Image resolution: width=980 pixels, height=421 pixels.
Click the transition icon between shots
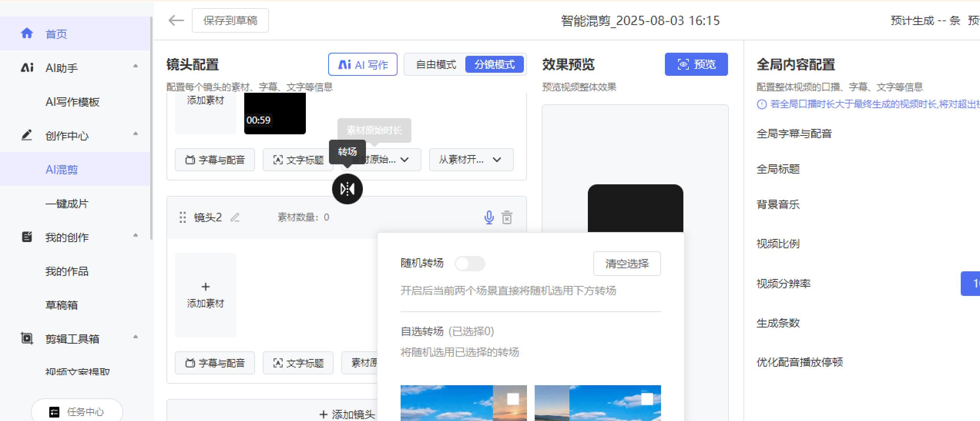[x=347, y=189]
